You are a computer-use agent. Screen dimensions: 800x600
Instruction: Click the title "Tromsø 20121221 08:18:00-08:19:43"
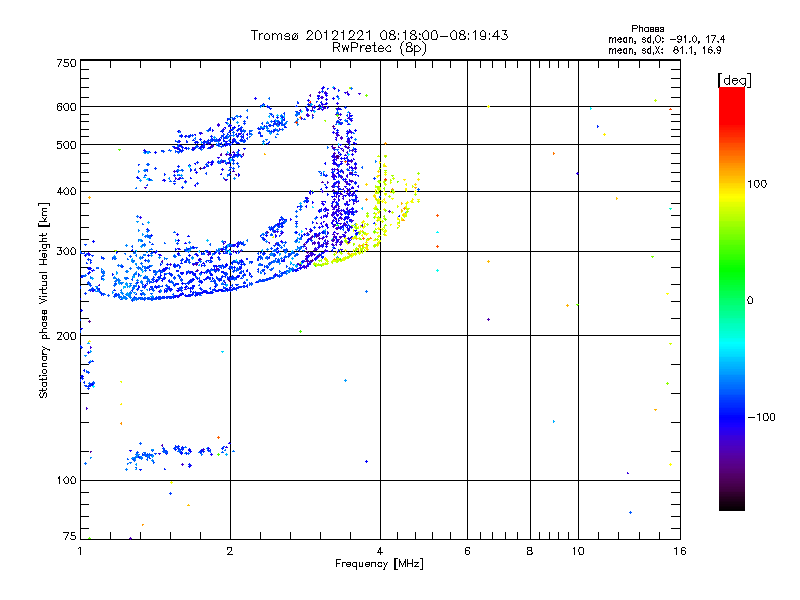point(379,35)
